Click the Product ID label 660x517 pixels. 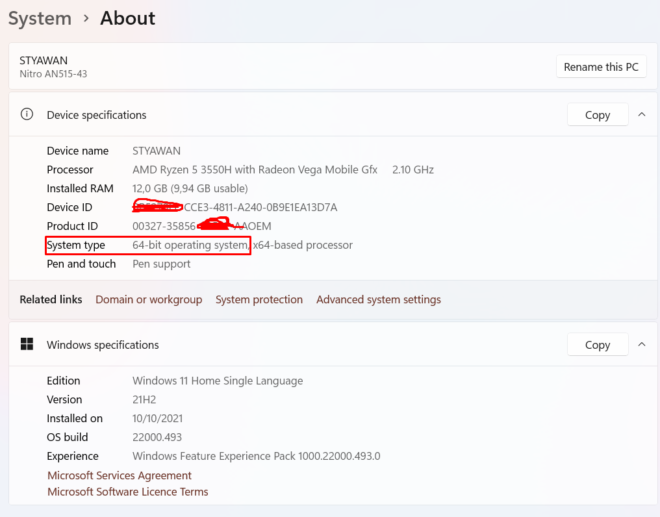point(72,226)
